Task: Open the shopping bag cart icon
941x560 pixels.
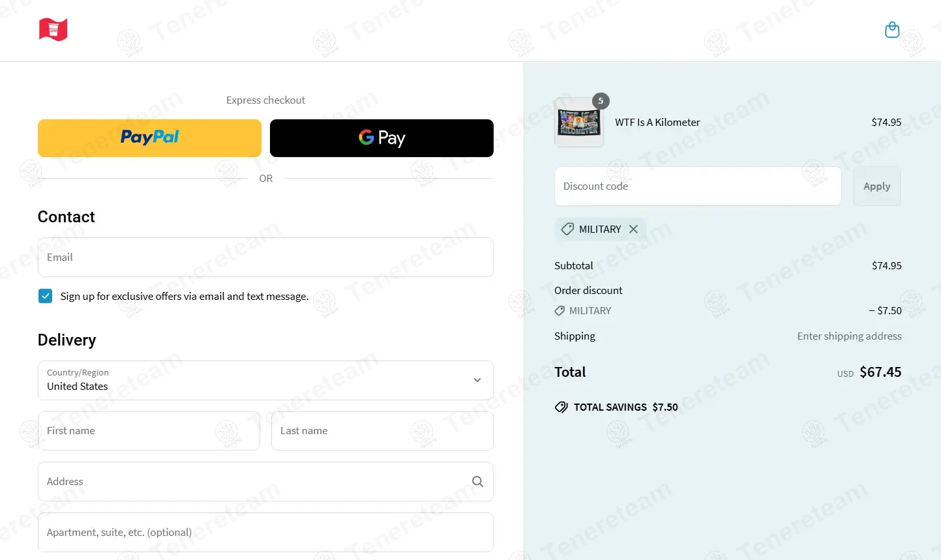Action: (892, 30)
